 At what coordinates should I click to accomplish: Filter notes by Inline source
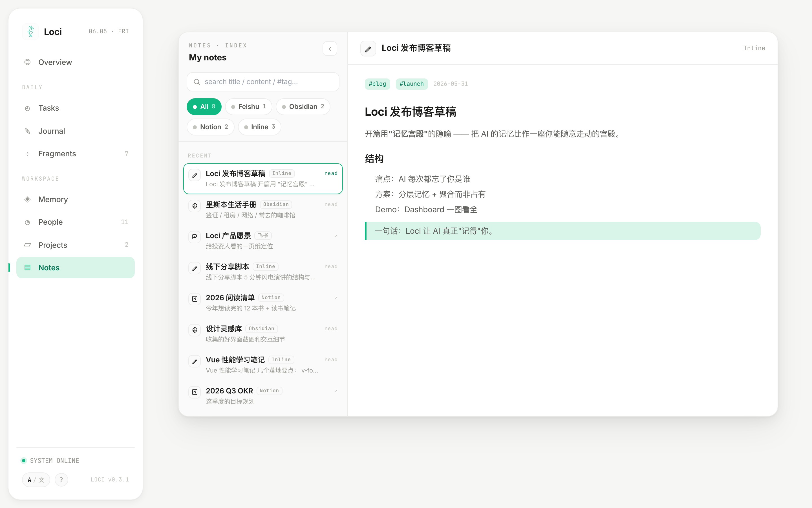pyautogui.click(x=260, y=127)
